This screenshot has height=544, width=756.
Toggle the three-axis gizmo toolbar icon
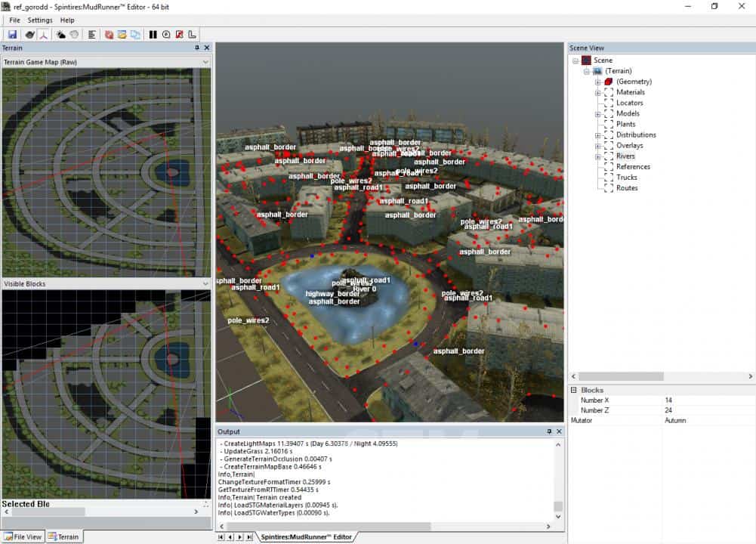(44, 35)
